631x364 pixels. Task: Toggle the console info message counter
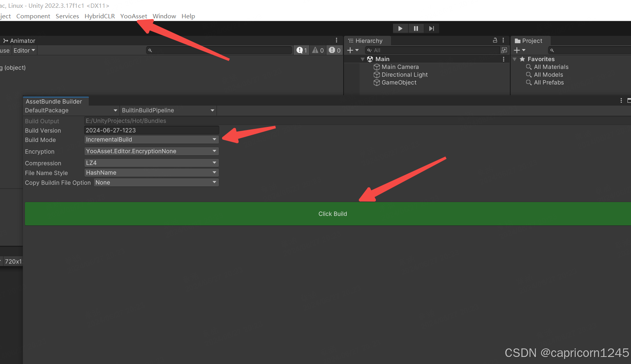pyautogui.click(x=302, y=50)
